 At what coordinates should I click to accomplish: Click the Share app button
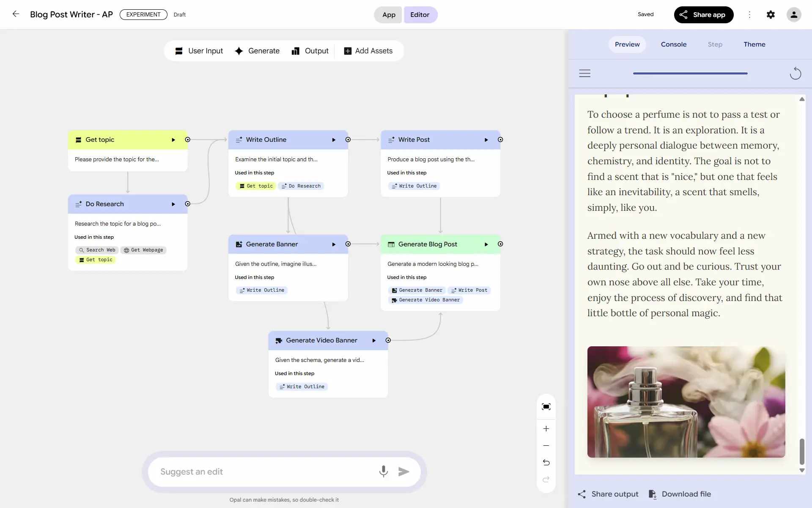coord(703,15)
